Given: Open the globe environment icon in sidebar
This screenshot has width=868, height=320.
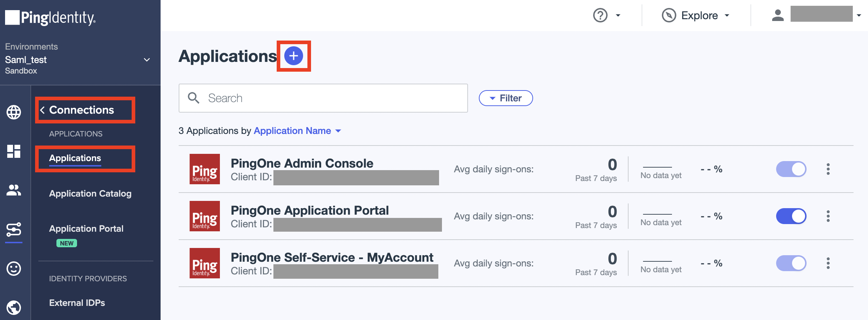Looking at the screenshot, I should click(14, 112).
